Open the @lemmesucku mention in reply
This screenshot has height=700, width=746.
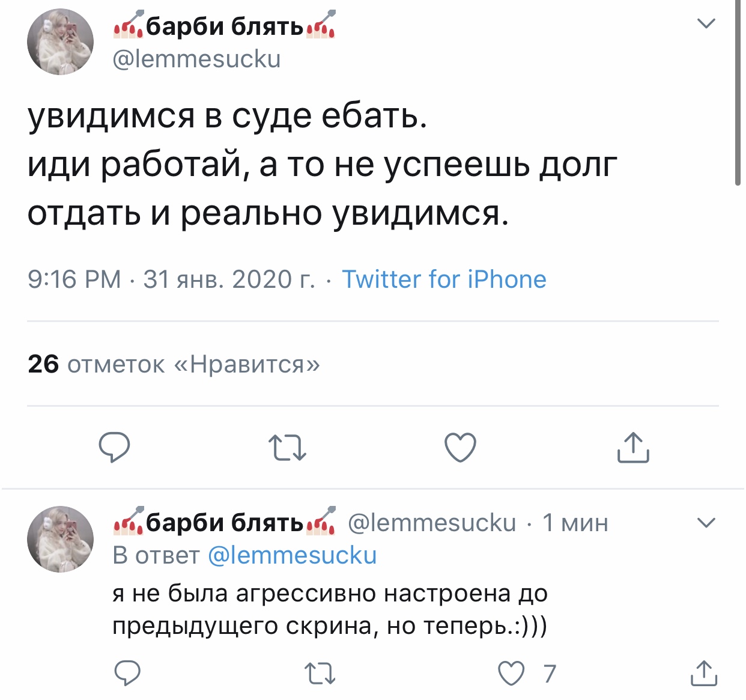click(x=292, y=555)
